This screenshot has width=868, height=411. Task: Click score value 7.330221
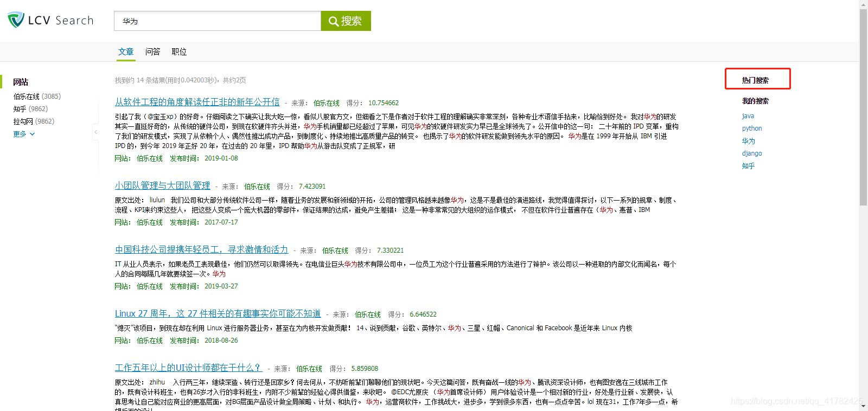pos(391,251)
